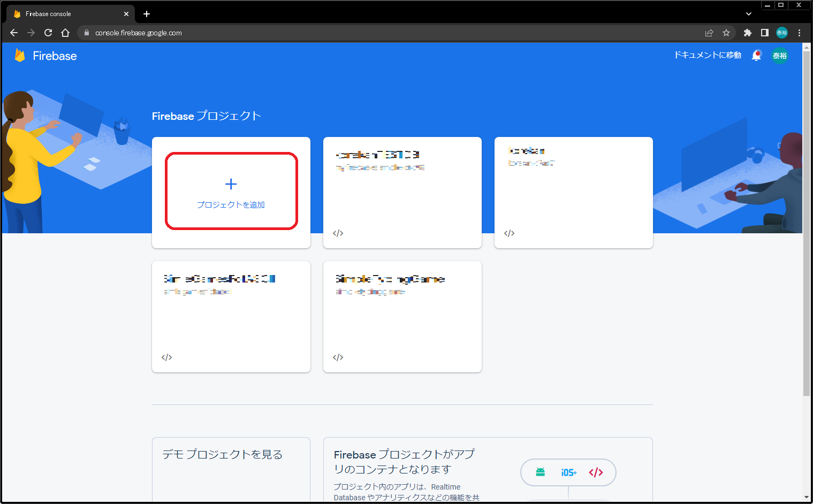This screenshot has height=504, width=813.
Task: Expand the tab search dropdown arrow
Action: coord(748,14)
